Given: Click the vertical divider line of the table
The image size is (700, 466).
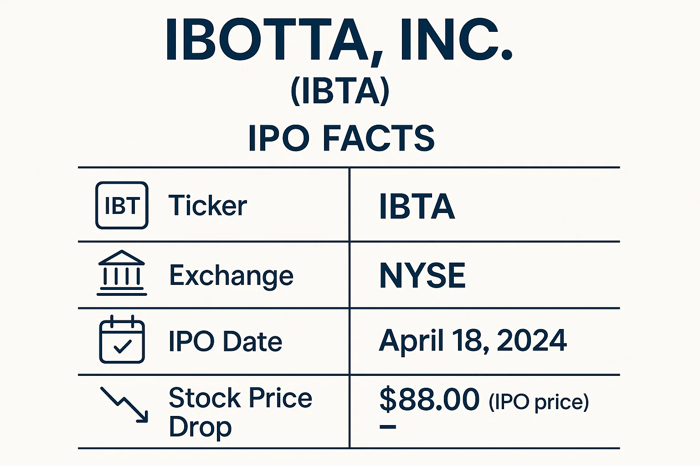Looking at the screenshot, I should pos(349,300).
